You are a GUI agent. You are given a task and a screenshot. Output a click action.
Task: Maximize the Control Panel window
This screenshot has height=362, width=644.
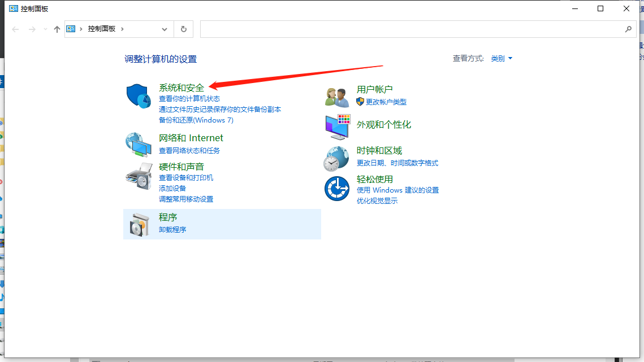coord(600,8)
